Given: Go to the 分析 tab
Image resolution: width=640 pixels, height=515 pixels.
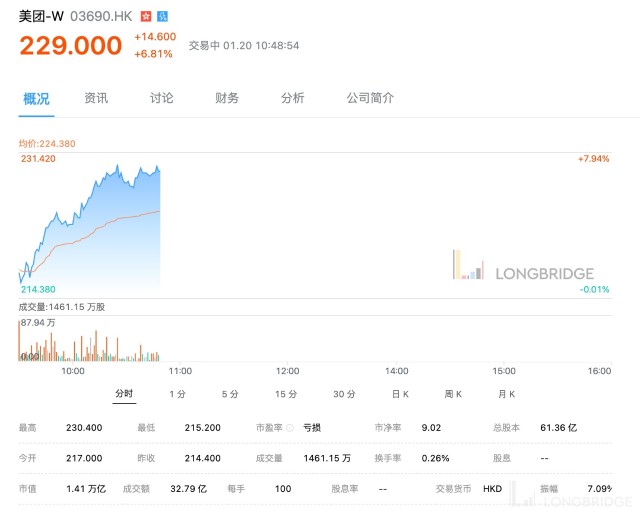Looking at the screenshot, I should [x=293, y=98].
